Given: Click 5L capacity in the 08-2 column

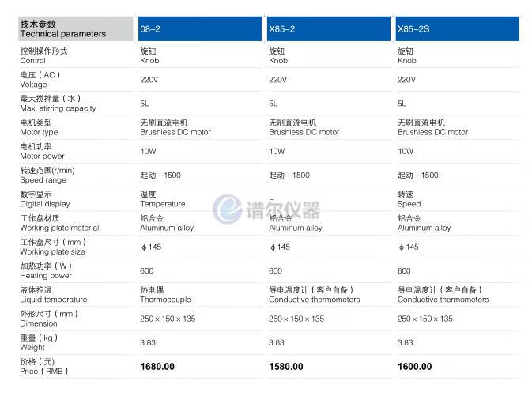Looking at the screenshot, I should pyautogui.click(x=145, y=104).
